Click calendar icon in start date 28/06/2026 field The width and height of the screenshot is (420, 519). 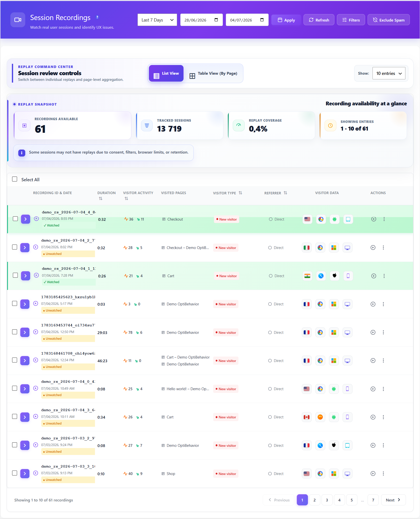coord(216,20)
